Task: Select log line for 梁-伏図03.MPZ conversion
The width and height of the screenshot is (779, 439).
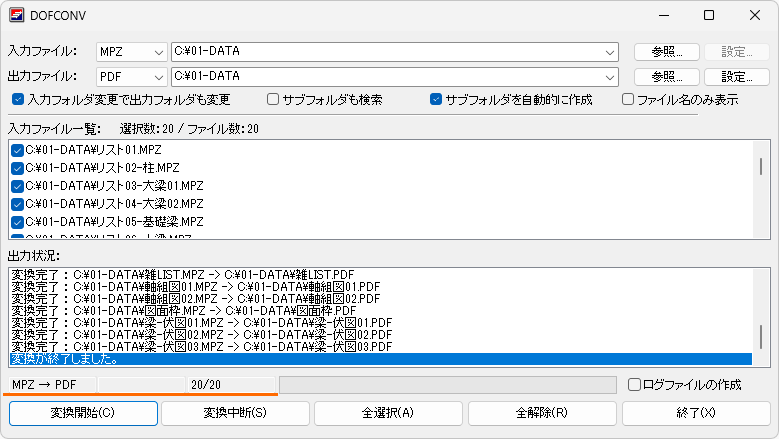Action: coord(381,347)
